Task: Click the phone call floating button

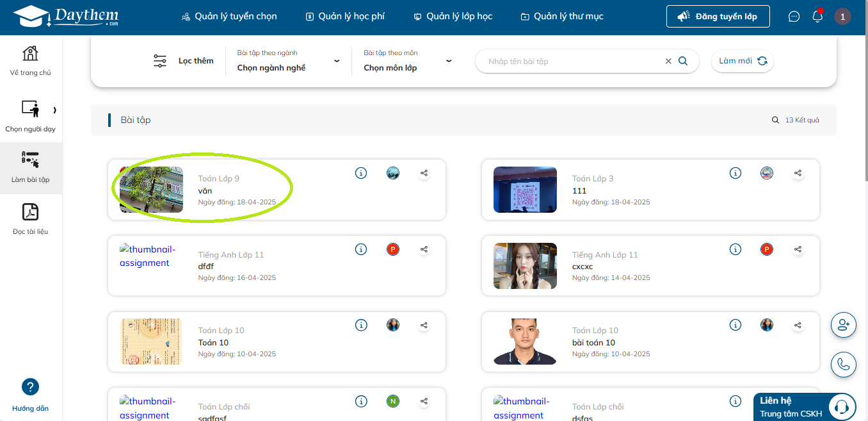Action: pos(843,365)
